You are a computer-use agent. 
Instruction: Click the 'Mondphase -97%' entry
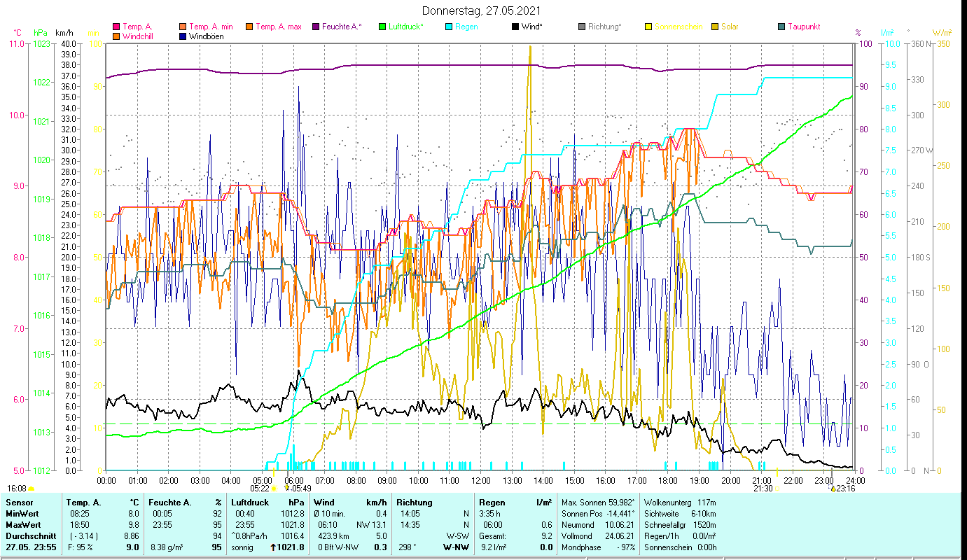click(598, 547)
